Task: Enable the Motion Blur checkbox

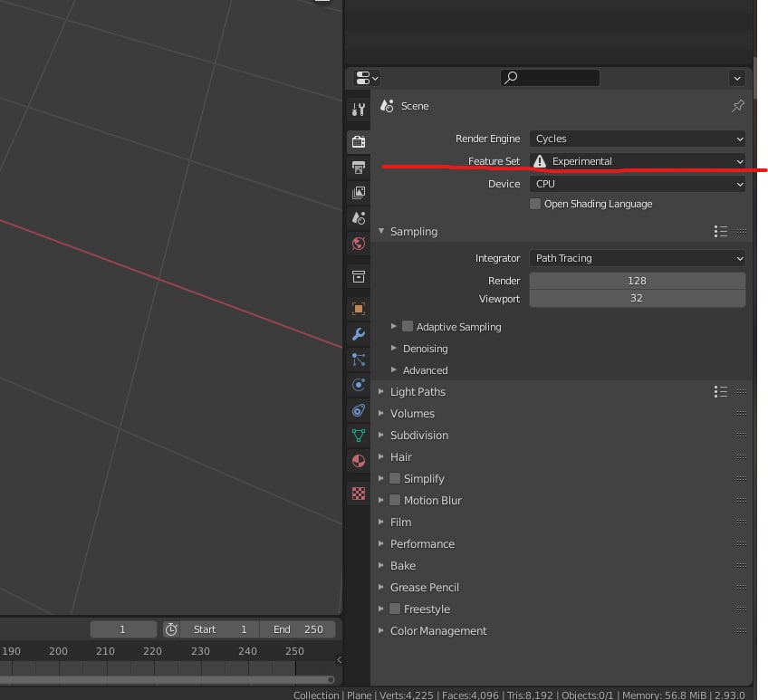Action: [395, 500]
